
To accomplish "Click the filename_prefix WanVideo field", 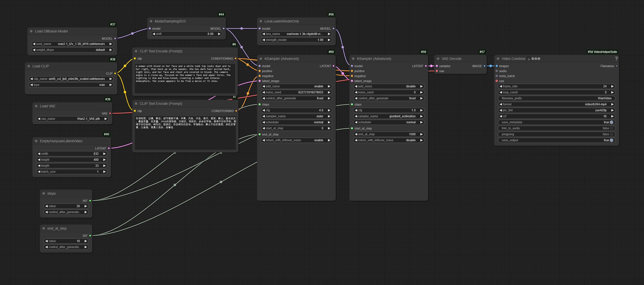I will (x=556, y=98).
